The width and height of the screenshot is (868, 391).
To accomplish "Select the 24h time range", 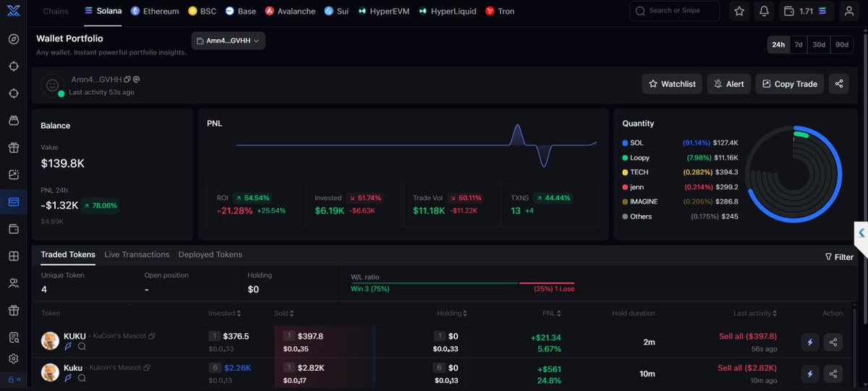I will [778, 44].
